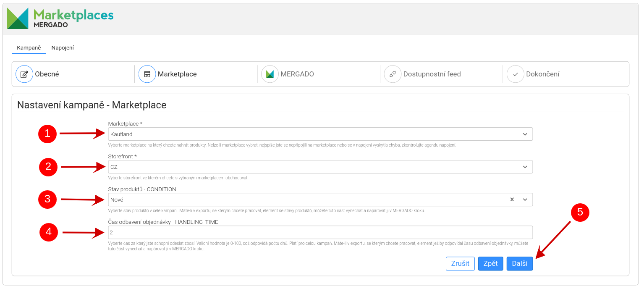Viewport: 644px width, 294px height.
Task: Open the Marketplace dropdown showing Kaufland
Action: [320, 134]
